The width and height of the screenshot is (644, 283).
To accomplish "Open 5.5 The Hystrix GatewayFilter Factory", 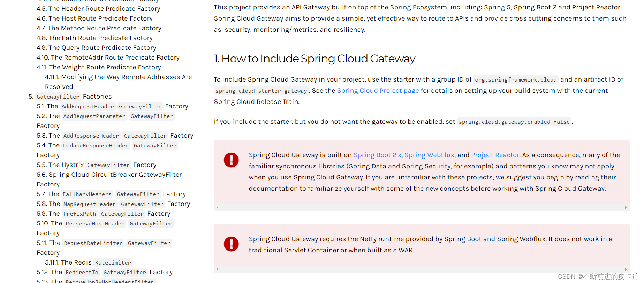I will click(96, 165).
